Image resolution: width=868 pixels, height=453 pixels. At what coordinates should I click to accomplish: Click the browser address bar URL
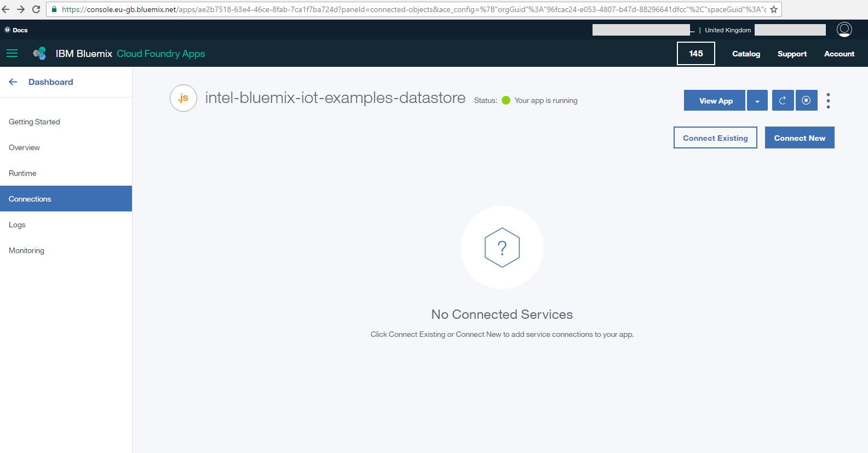point(413,9)
